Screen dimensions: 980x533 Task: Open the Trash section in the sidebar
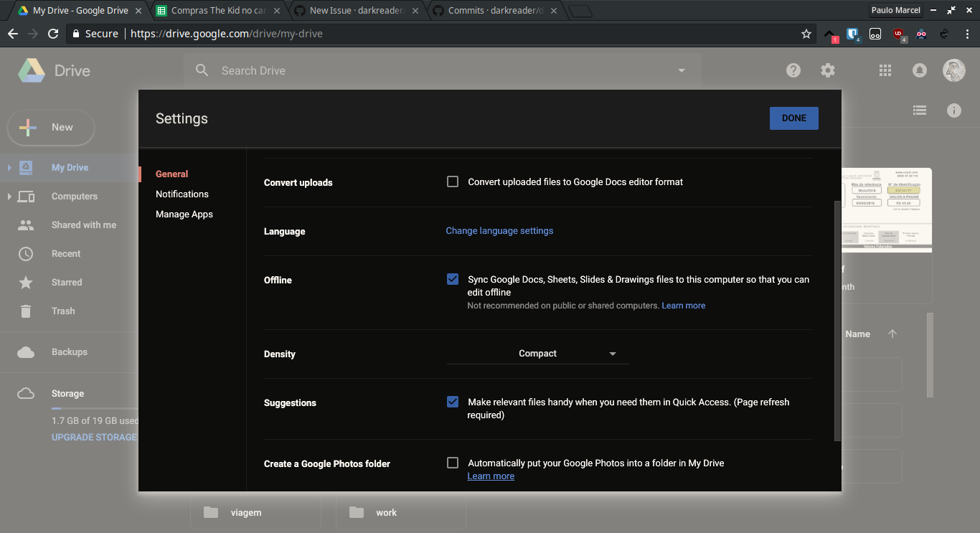tap(63, 311)
